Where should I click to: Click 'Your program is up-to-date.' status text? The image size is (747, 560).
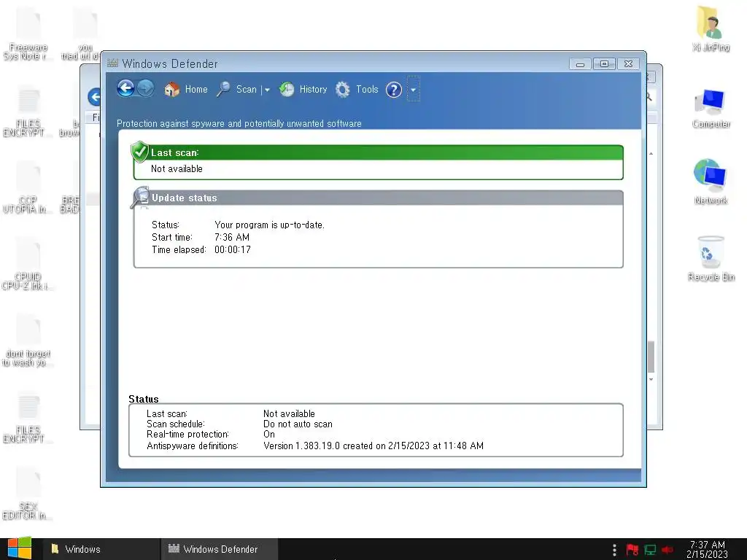(269, 225)
